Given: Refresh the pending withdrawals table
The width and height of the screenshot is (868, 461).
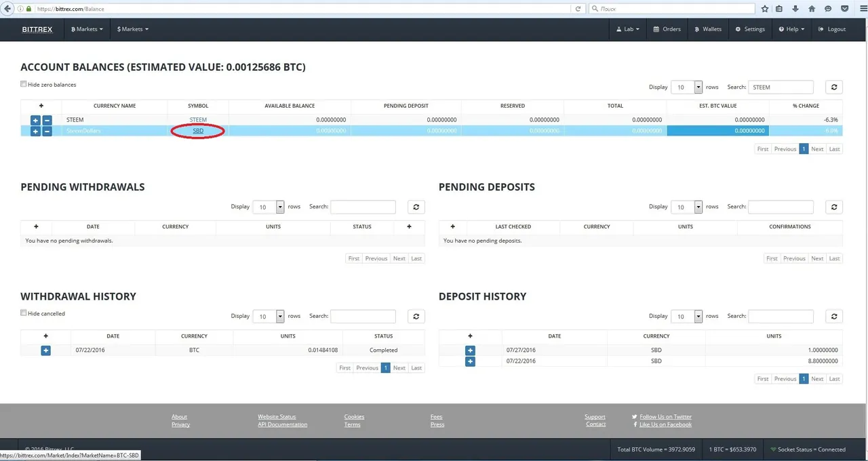Looking at the screenshot, I should (416, 207).
